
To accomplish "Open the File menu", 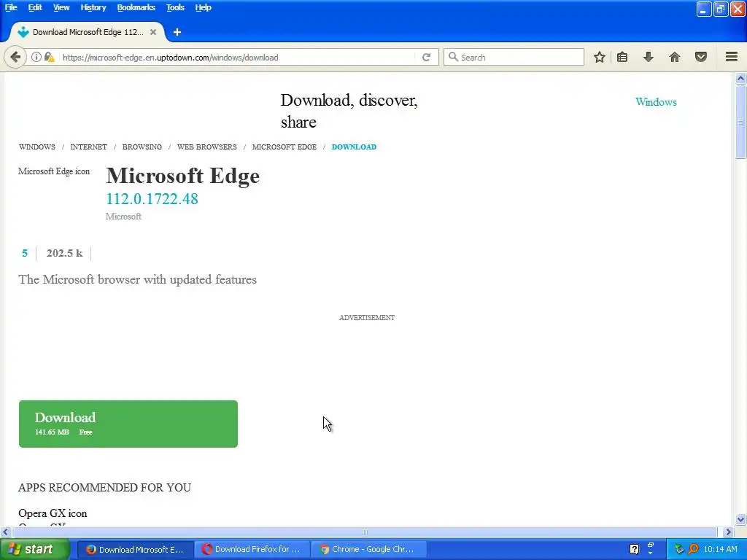I will [x=11, y=7].
